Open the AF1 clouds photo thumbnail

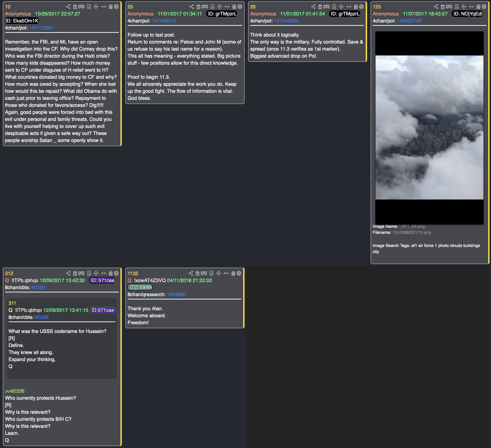point(429,127)
